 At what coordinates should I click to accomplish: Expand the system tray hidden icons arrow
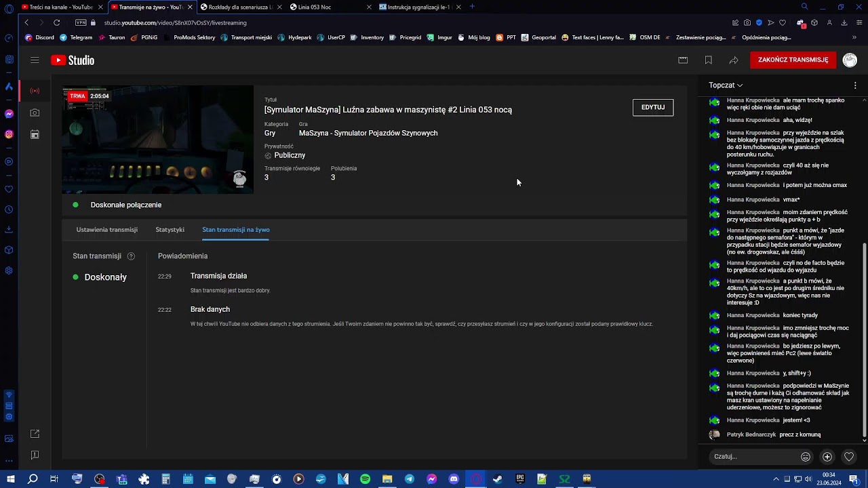(776, 479)
